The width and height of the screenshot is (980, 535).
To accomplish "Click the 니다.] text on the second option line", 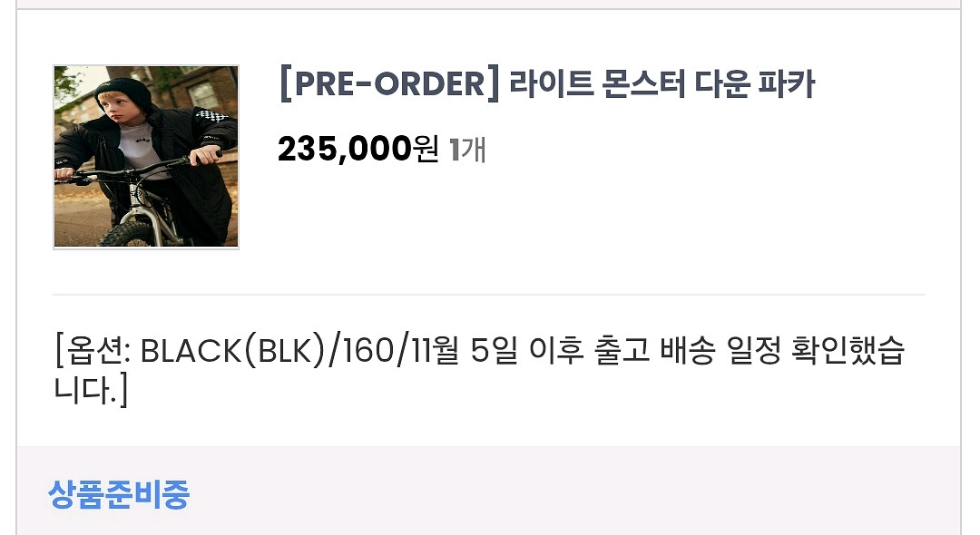I will [91, 390].
